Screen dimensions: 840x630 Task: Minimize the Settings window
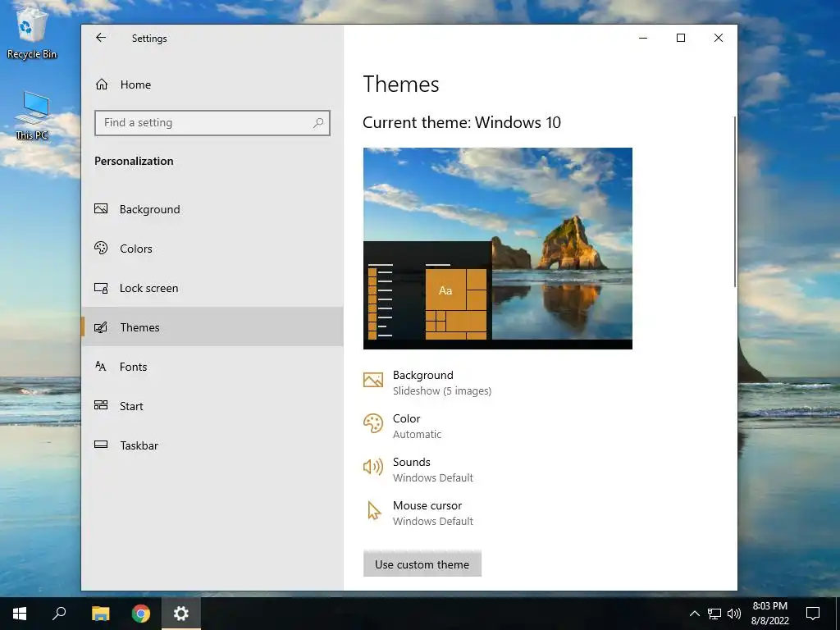point(643,38)
